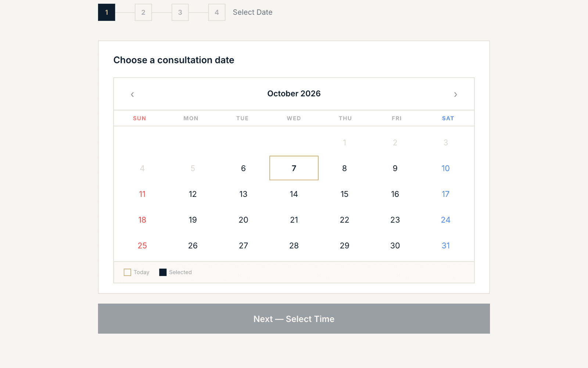The image size is (588, 368).
Task: Select October 15
Action: 344,194
